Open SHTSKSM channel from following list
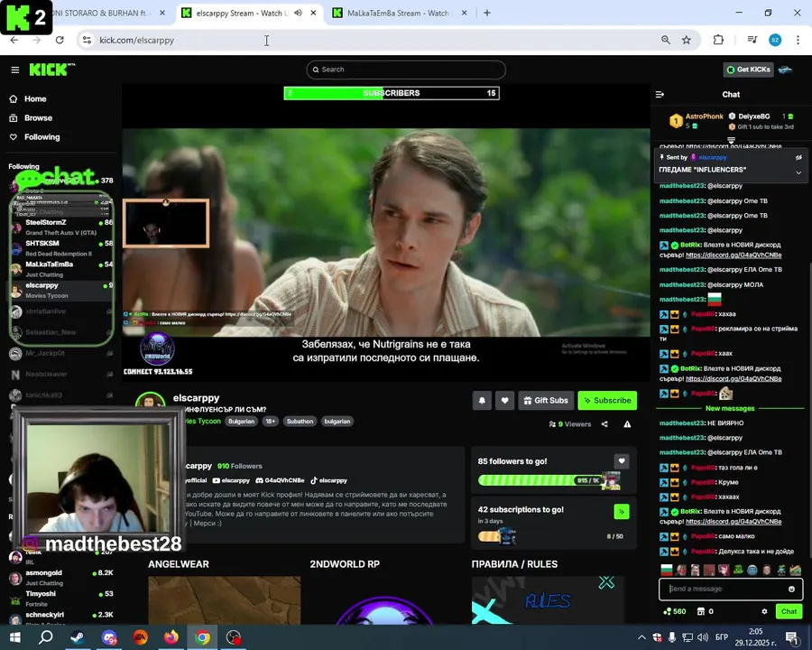812x650 pixels. coord(61,248)
